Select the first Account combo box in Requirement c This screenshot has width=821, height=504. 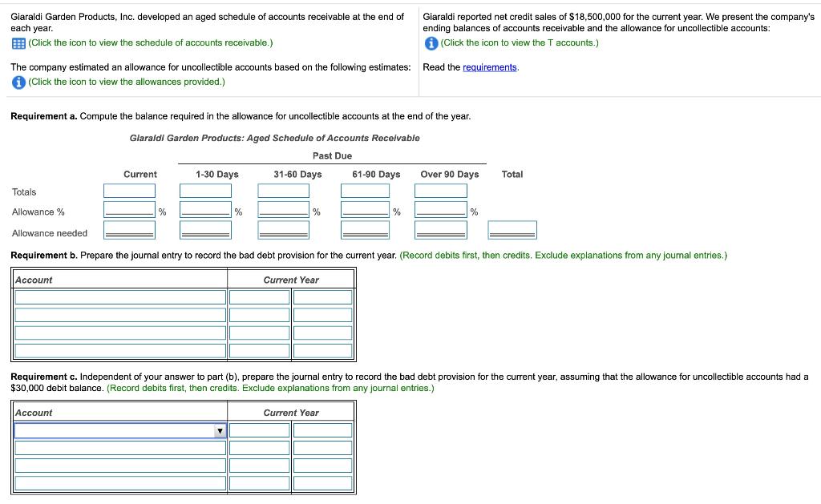(x=120, y=431)
